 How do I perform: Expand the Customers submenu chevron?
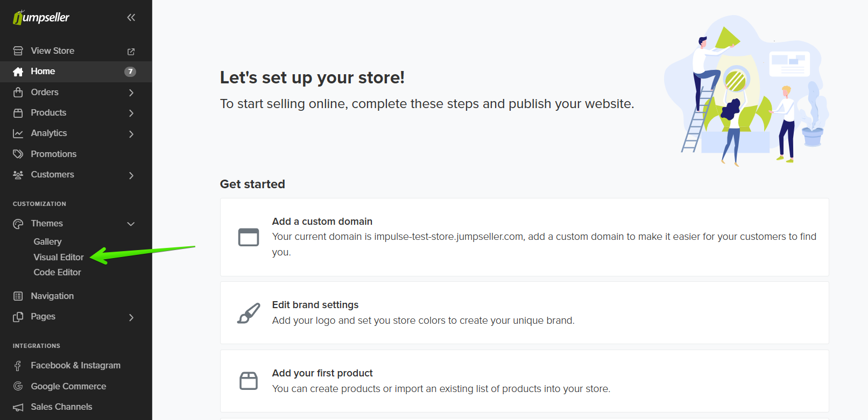click(131, 175)
